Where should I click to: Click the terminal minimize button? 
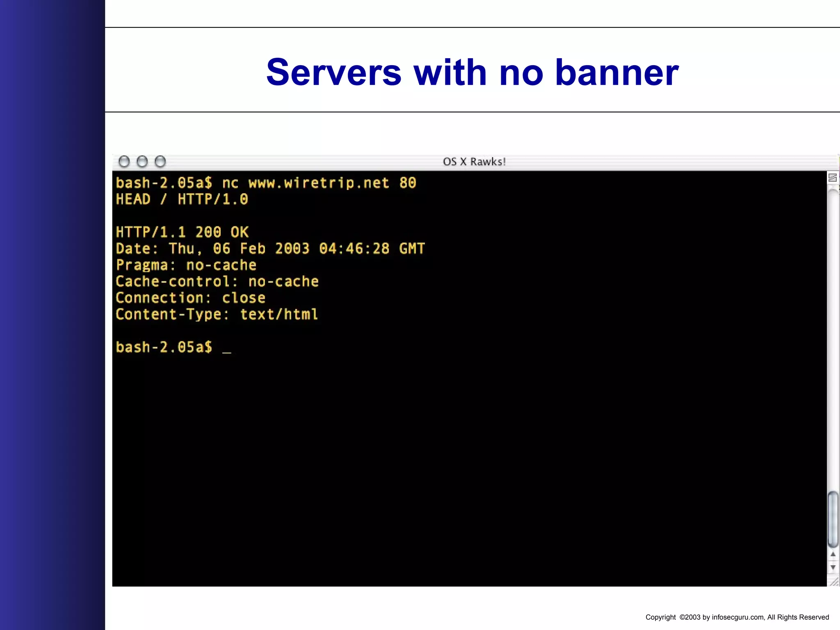[x=142, y=162]
